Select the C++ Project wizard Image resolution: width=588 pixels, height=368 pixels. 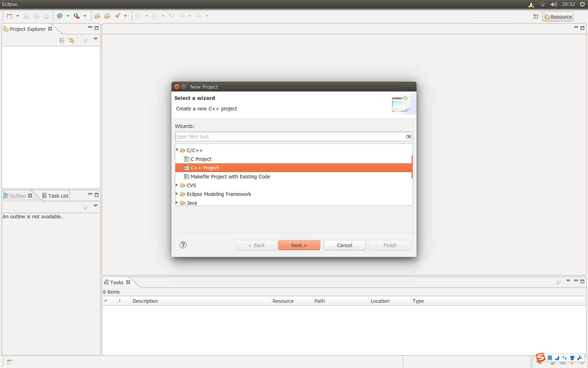(x=294, y=168)
